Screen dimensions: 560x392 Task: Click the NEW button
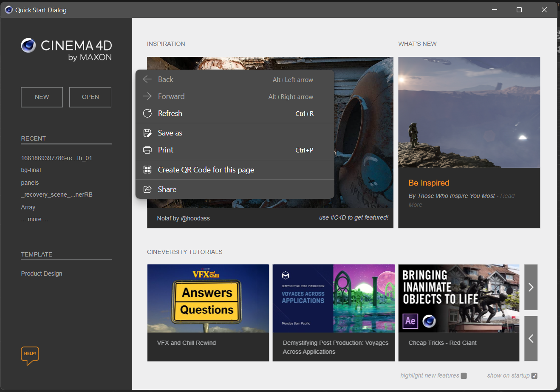pos(42,97)
